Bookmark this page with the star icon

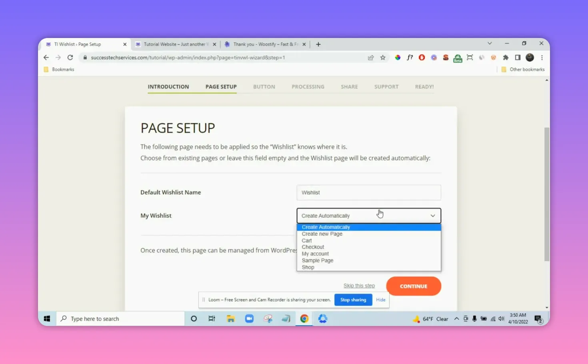coord(383,57)
